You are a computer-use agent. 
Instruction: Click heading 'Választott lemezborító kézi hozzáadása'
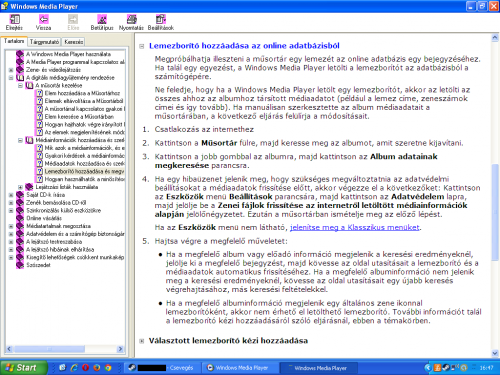coord(228,341)
